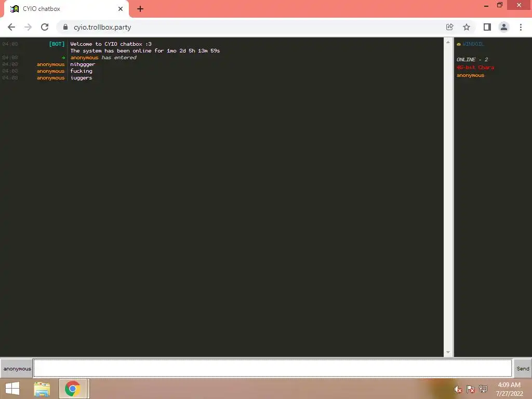The height and width of the screenshot is (399, 532).
Task: Go back using browser back arrow
Action: [x=11, y=27]
